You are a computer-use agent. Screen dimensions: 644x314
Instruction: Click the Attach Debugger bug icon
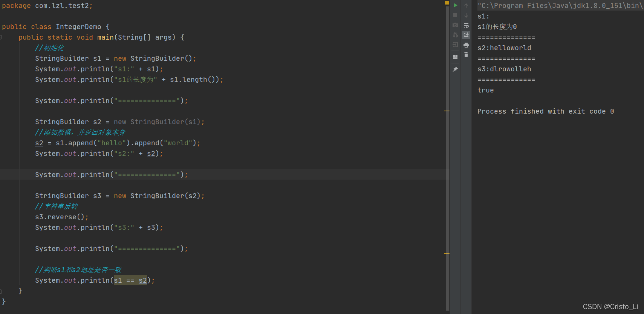pos(455,35)
